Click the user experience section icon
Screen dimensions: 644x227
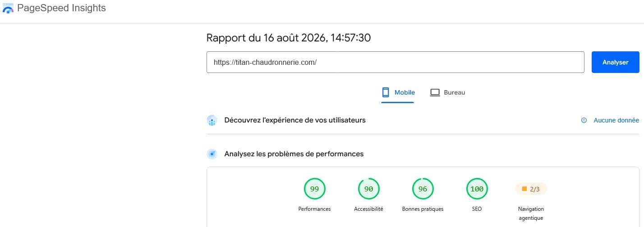click(x=212, y=121)
